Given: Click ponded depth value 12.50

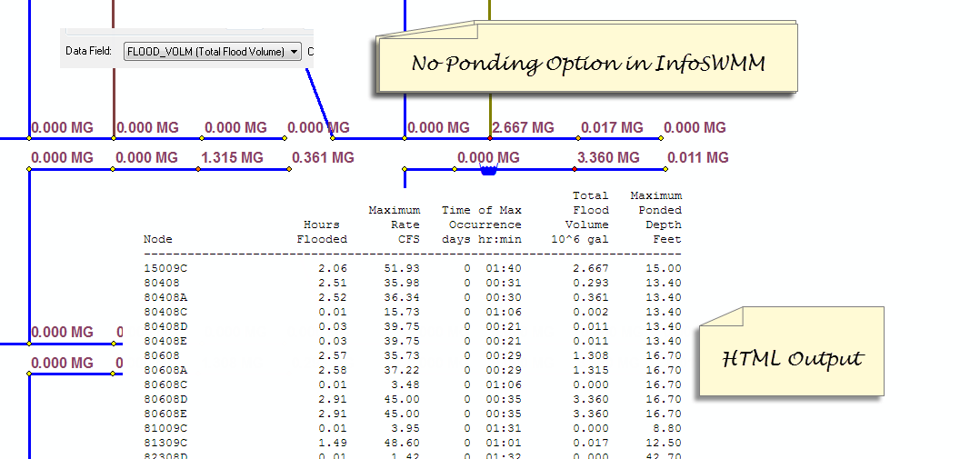Looking at the screenshot, I should [664, 443].
